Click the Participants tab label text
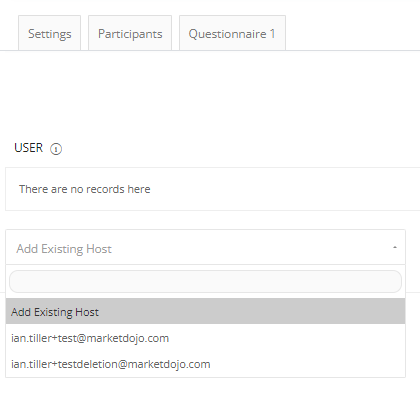420x393 pixels. point(130,34)
